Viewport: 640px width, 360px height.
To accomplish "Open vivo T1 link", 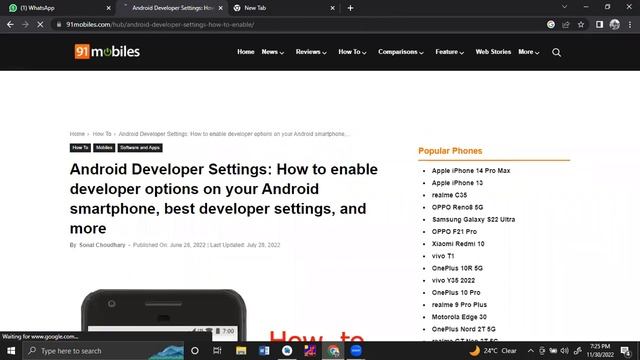I will click(x=443, y=256).
